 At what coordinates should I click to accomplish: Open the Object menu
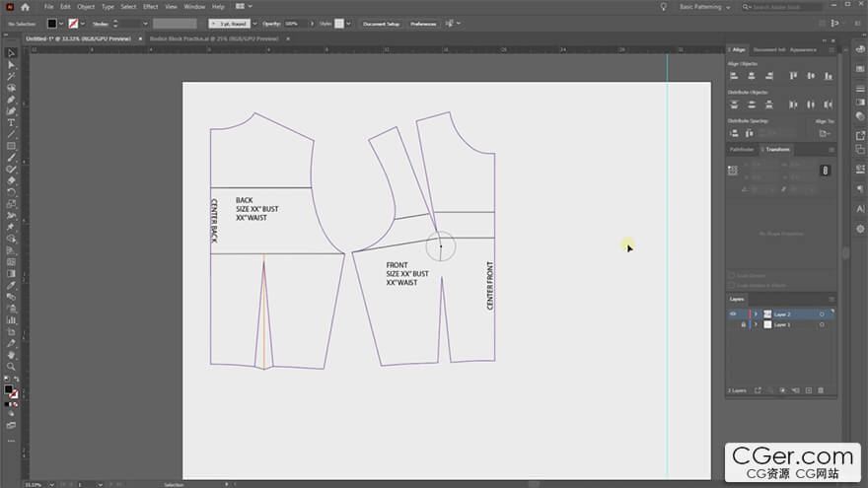[x=86, y=7]
